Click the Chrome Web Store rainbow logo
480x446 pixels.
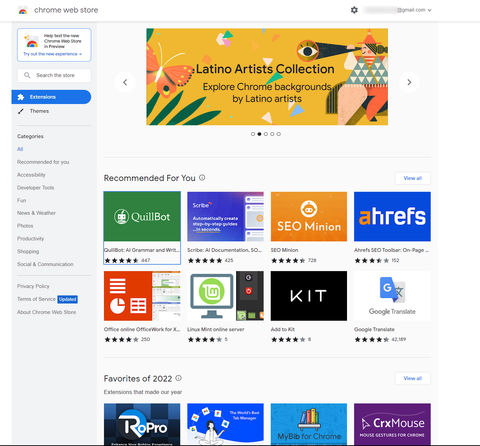23,10
